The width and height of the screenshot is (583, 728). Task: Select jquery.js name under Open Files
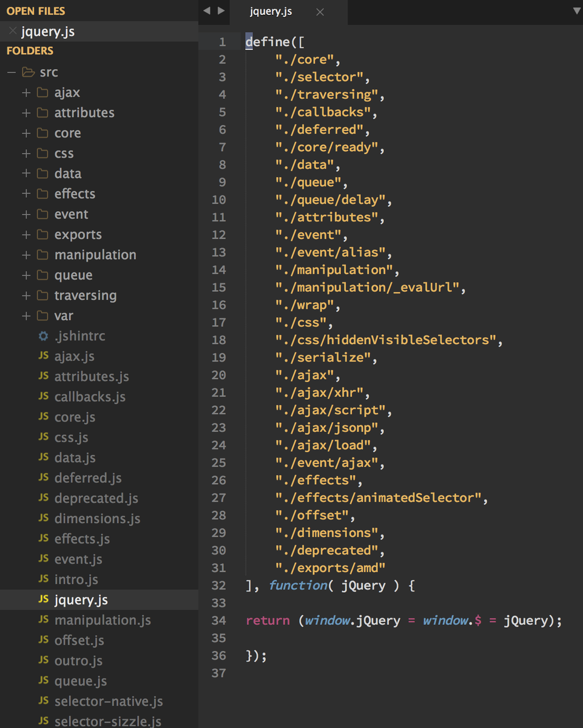[48, 32]
